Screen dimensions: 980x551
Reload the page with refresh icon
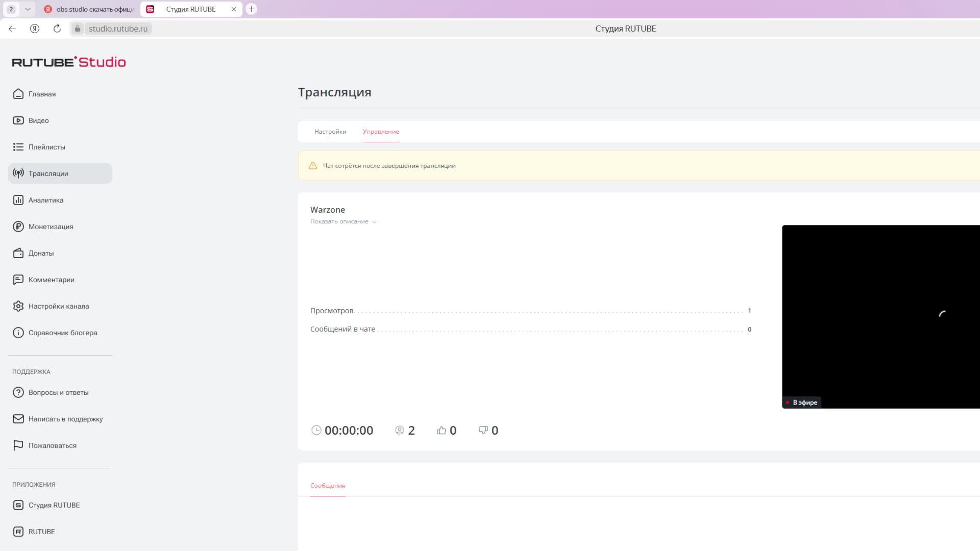pyautogui.click(x=57, y=29)
